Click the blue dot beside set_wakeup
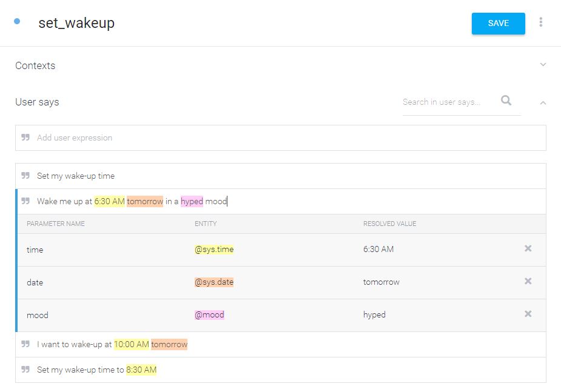Viewport: 561px width, 392px height. pyautogui.click(x=17, y=21)
